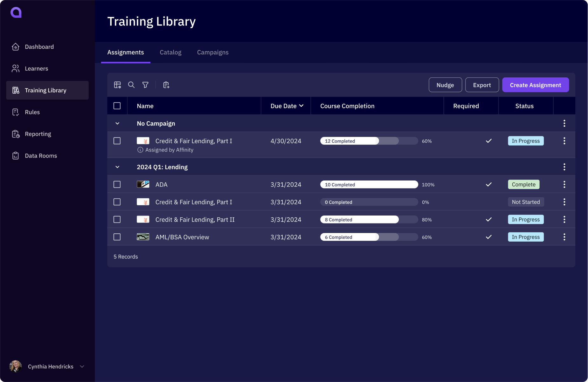588x382 pixels.
Task: Click the clipboard-add icon in the toolbar
Action: pos(166,85)
